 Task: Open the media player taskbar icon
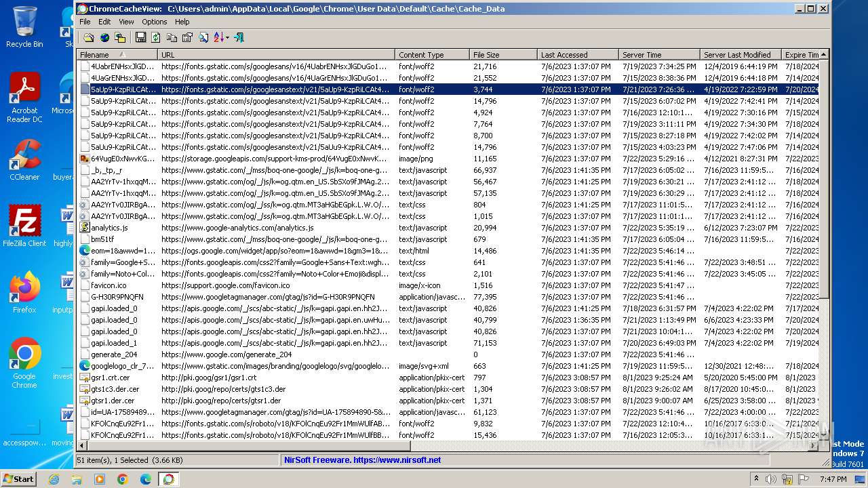click(100, 479)
